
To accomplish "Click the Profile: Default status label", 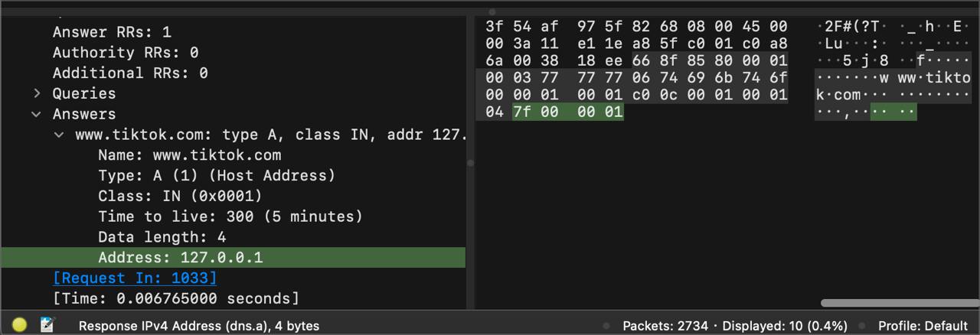I will click(x=923, y=325).
